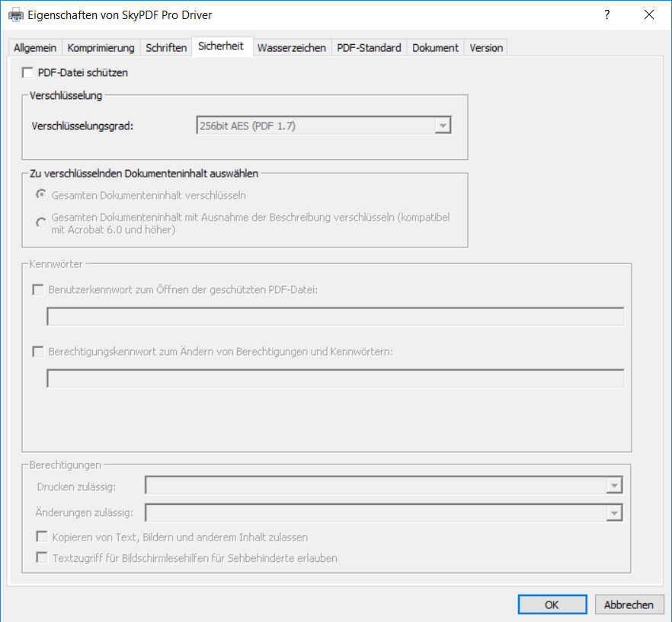The width and height of the screenshot is (672, 622).
Task: Switch to the Allgemein tab
Action: pos(35,48)
